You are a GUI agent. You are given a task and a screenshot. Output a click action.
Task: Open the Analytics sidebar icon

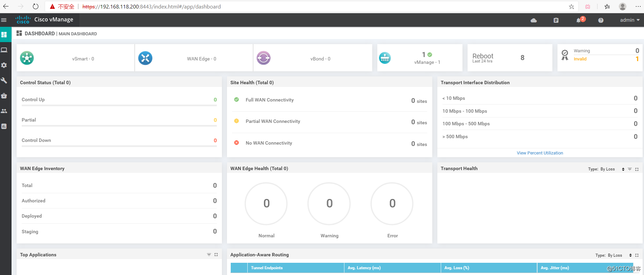coord(4,126)
